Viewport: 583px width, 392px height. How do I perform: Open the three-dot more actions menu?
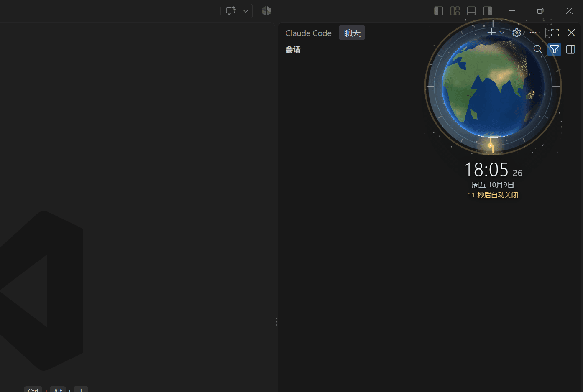[533, 33]
